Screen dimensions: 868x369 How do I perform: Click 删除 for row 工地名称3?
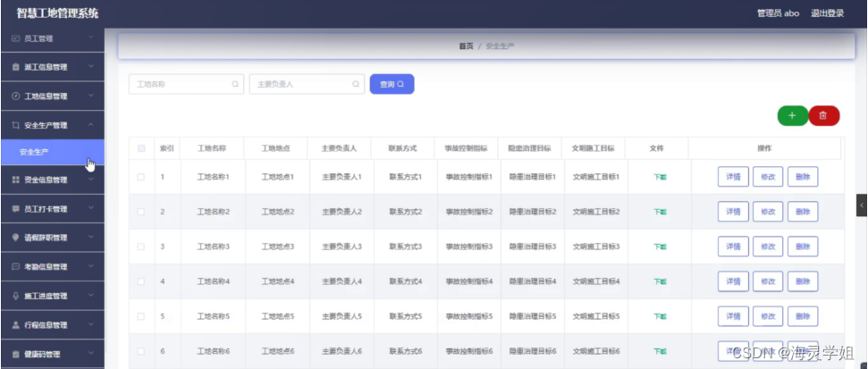(803, 247)
